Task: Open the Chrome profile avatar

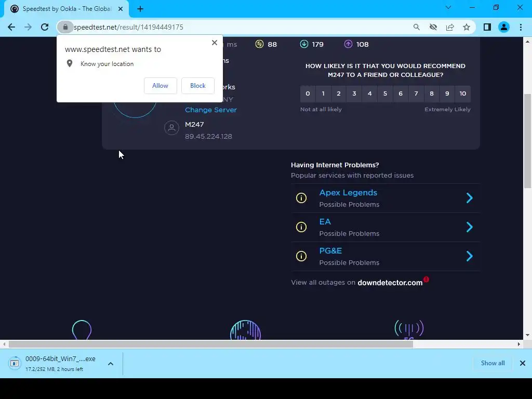Action: [x=504, y=27]
